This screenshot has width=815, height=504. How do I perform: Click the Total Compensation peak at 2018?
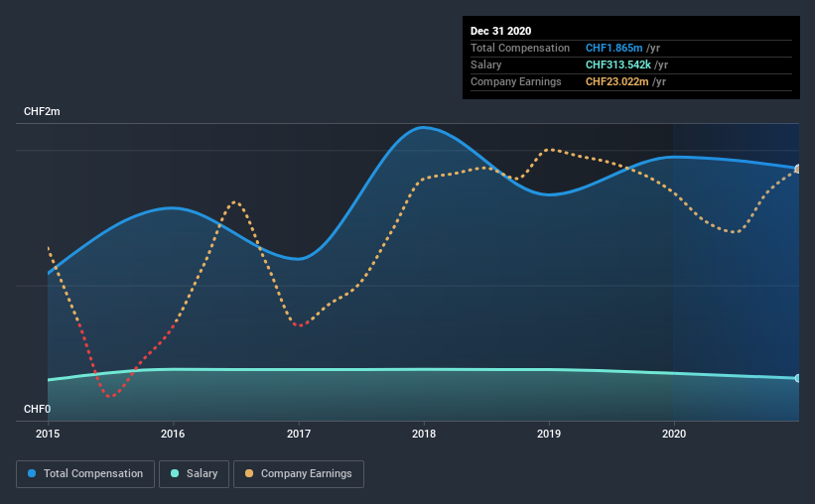coord(424,127)
